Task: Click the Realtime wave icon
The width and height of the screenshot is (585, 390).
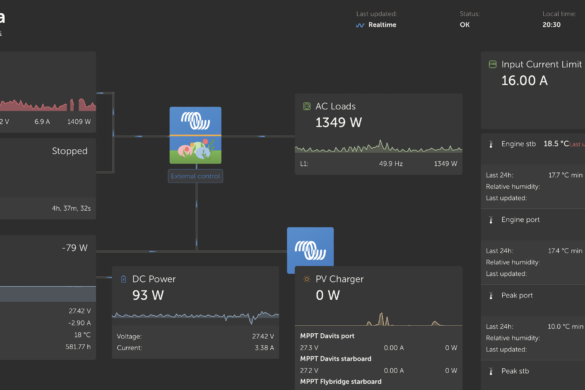Action: pos(360,25)
